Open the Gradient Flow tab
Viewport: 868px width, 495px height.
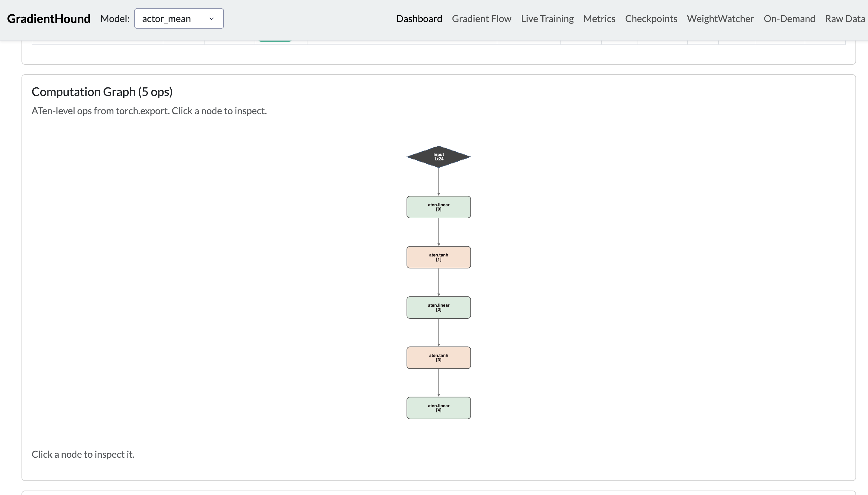click(481, 19)
